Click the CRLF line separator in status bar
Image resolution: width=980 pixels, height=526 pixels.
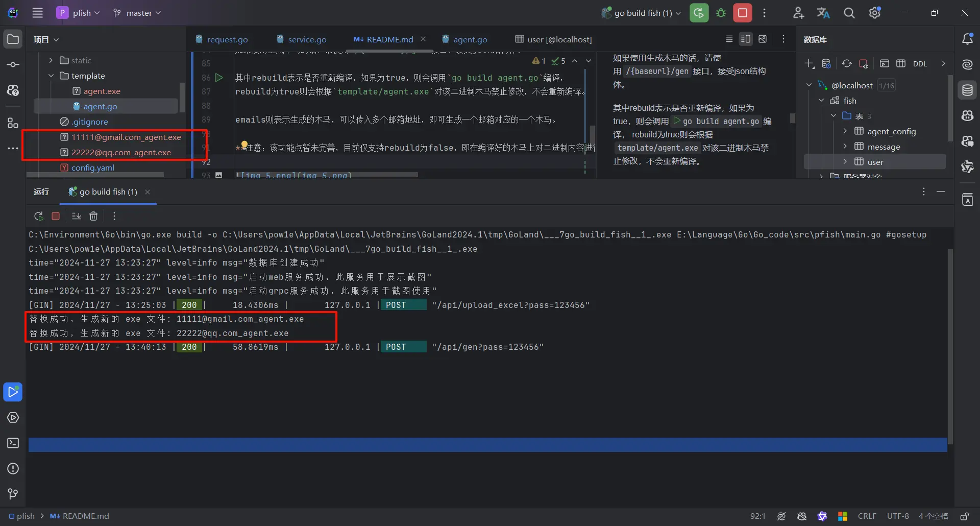(x=867, y=516)
